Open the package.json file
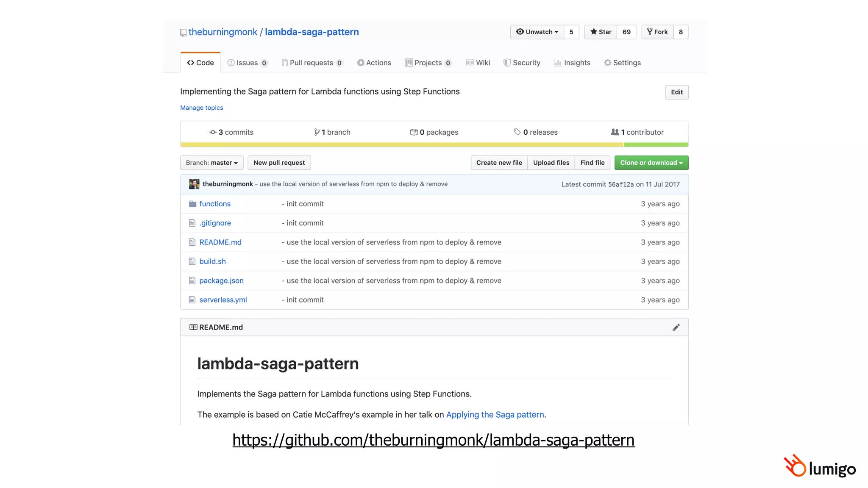The height and width of the screenshot is (488, 868). 222,280
